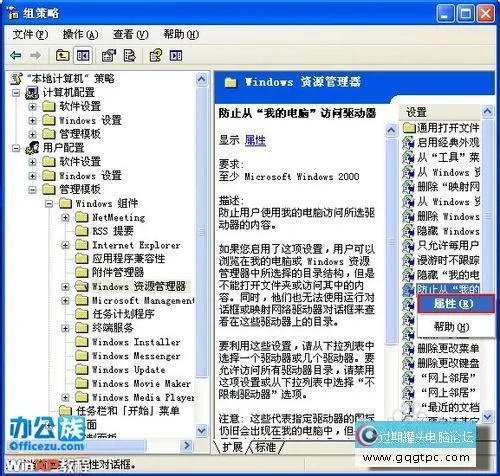Collapse the 用户配置 tree node

[x=16, y=148]
